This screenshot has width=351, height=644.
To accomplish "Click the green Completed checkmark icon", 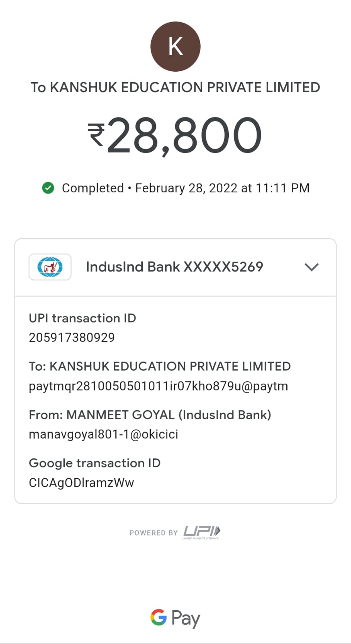I will click(48, 188).
